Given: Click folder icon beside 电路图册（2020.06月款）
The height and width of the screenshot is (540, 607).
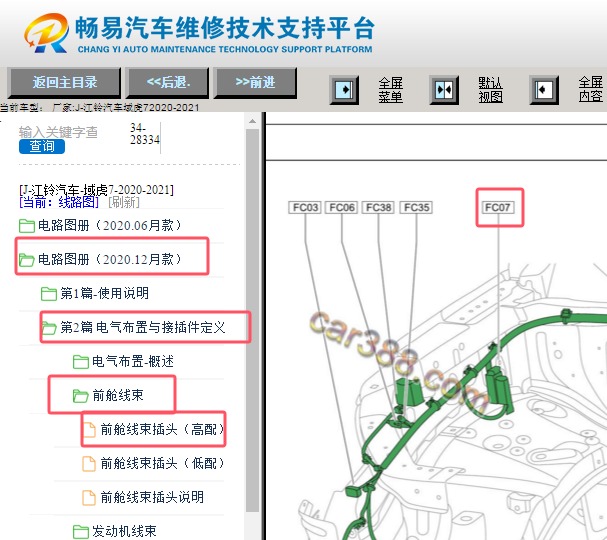Looking at the screenshot, I should coord(27,226).
